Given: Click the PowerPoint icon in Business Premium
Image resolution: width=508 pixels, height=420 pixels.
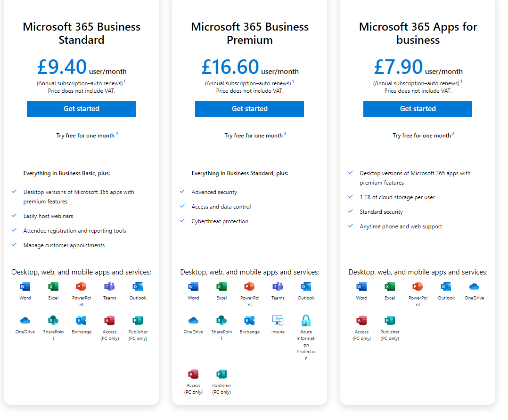Looking at the screenshot, I should click(x=249, y=287).
